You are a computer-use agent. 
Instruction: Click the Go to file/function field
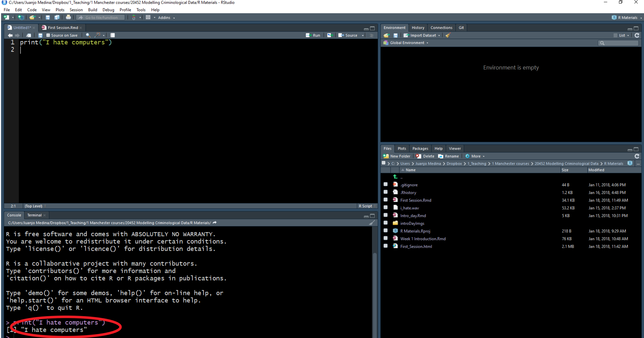[102, 17]
